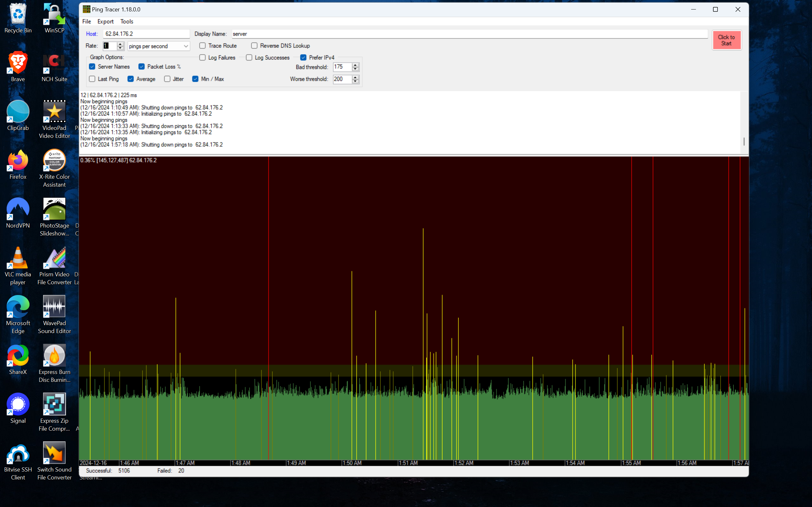
Task: Open the Tools menu
Action: (x=127, y=22)
